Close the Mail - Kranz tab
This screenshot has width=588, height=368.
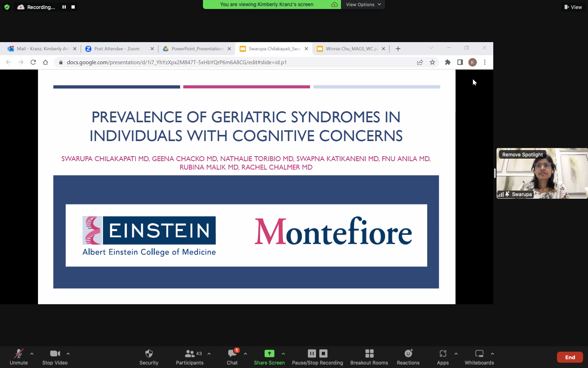[75, 49]
